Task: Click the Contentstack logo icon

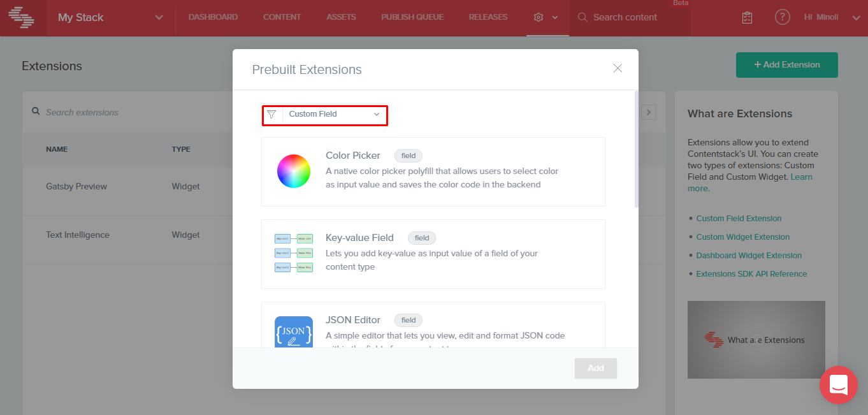Action: 23,17
